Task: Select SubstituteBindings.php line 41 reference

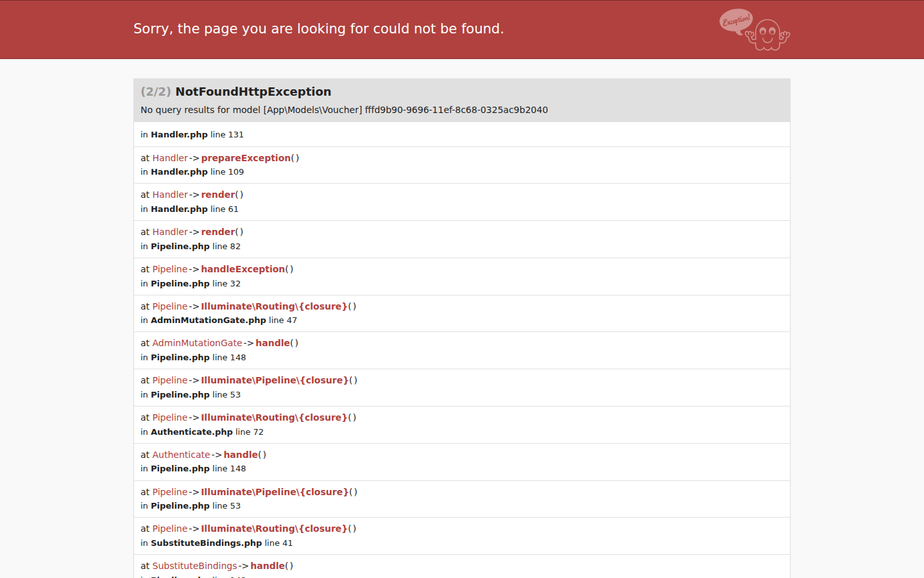Action: coord(216,543)
